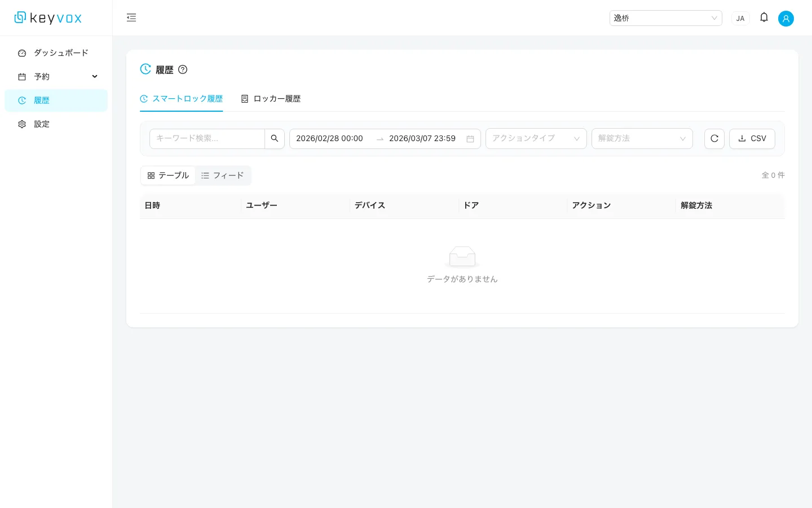Image resolution: width=812 pixels, height=508 pixels.
Task: Click the search magnifier icon
Action: coord(275,138)
